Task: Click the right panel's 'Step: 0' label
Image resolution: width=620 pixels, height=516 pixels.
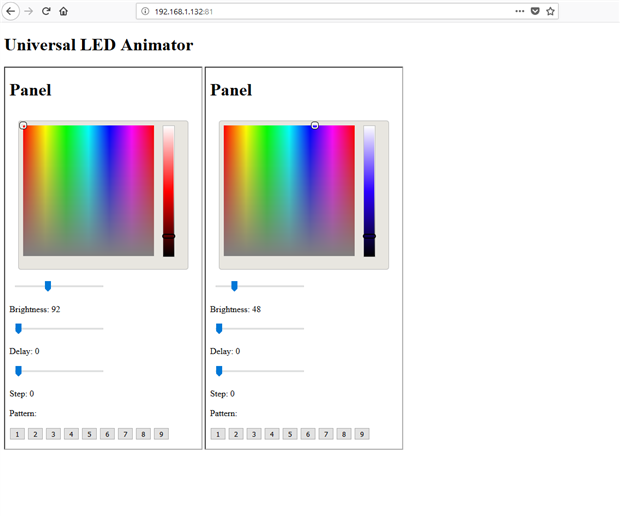Action: [x=222, y=393]
